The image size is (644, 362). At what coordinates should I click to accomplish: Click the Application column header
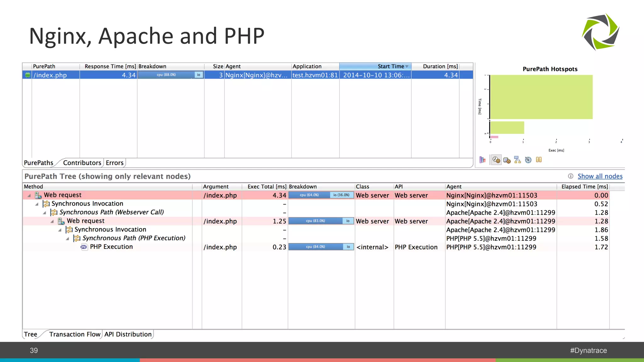pos(315,66)
